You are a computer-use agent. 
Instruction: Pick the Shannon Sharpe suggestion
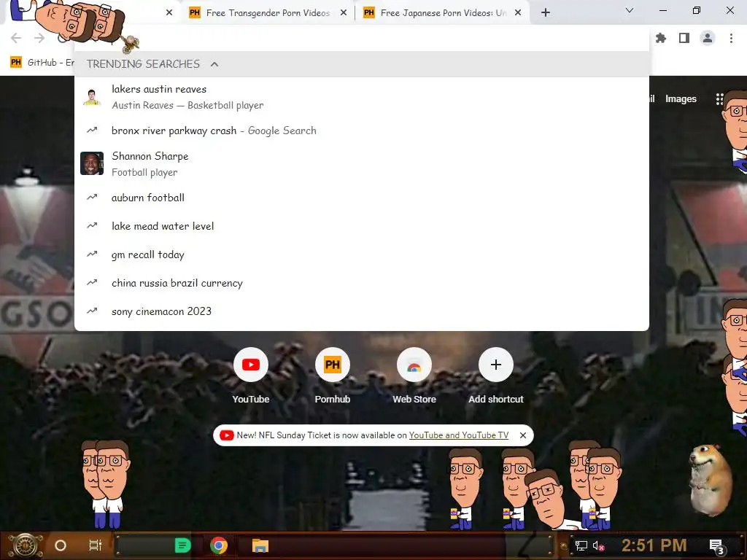(x=362, y=164)
